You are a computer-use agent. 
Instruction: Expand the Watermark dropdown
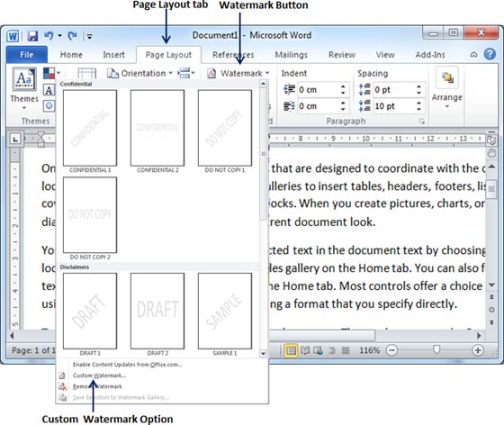pos(238,73)
